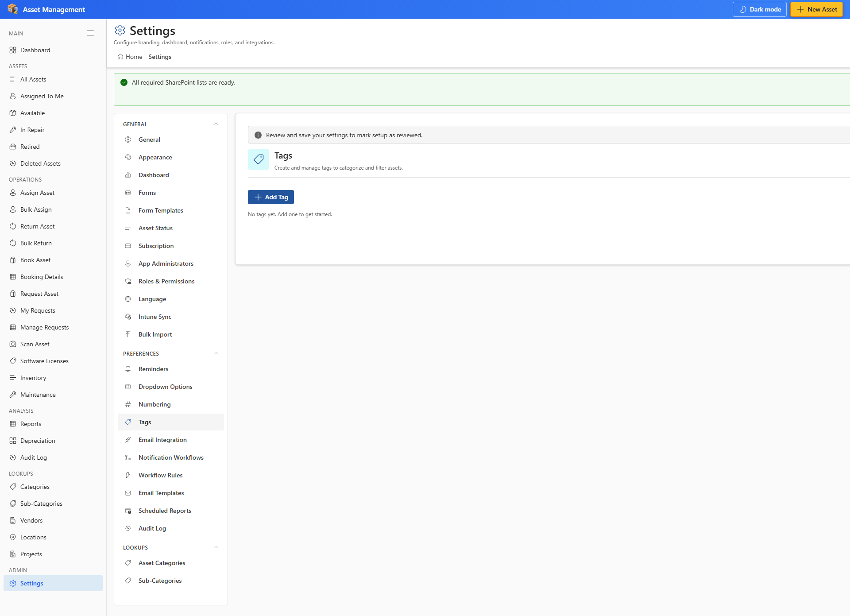
Task: Click the Reminders bell icon
Action: tap(128, 369)
